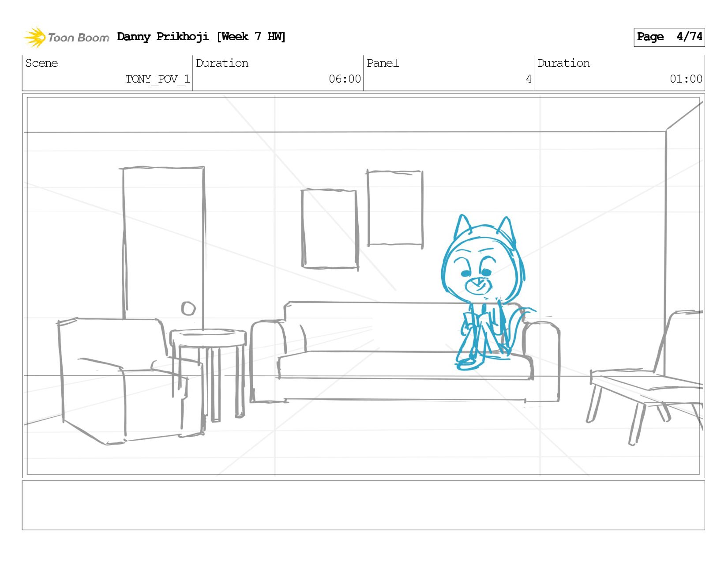Click the panel duration value '01:00'

686,79
